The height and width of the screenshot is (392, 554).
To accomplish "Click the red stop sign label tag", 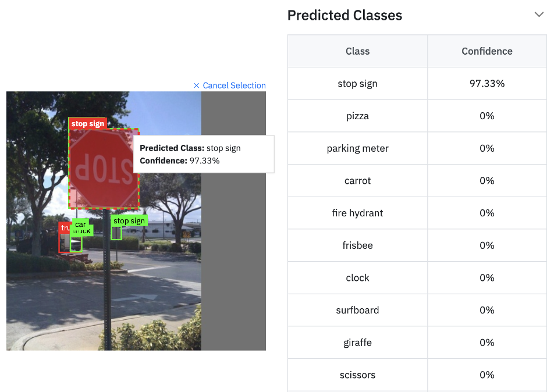I will pos(88,123).
